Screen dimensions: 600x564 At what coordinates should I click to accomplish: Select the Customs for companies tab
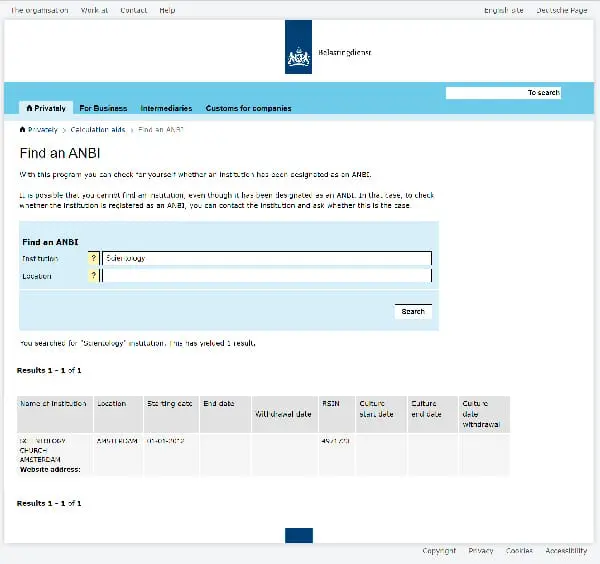coord(248,108)
